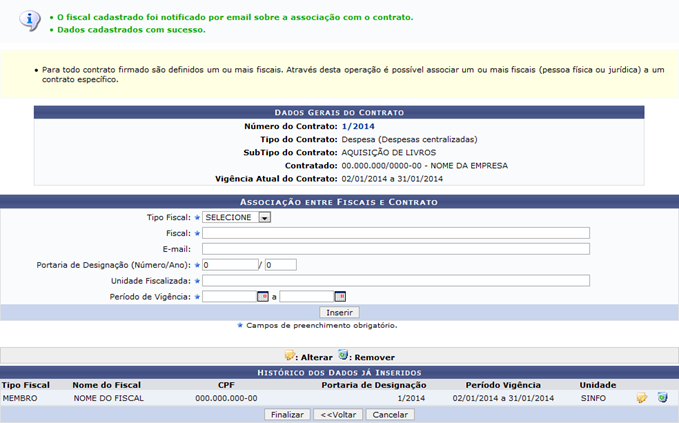Click the fiscal notified by email message
Screen dimensions: 679x423
[x=235, y=17]
